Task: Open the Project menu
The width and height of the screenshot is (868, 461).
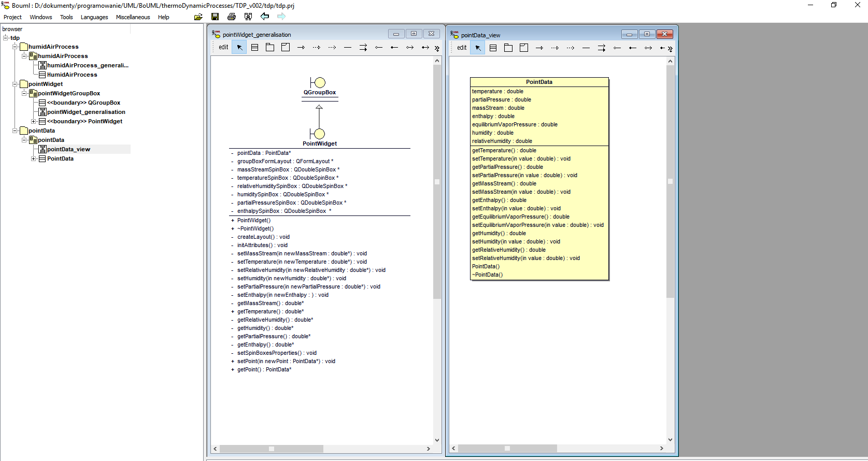Action: 12,17
